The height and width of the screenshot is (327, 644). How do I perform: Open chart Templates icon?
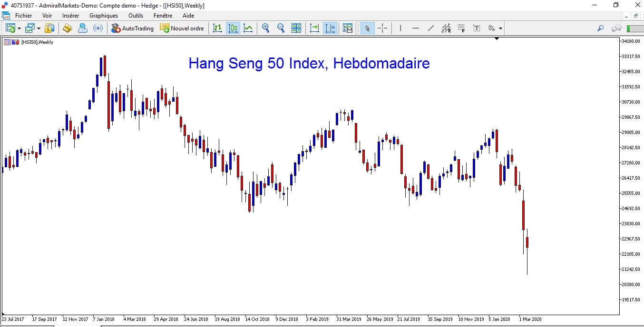coord(348,28)
